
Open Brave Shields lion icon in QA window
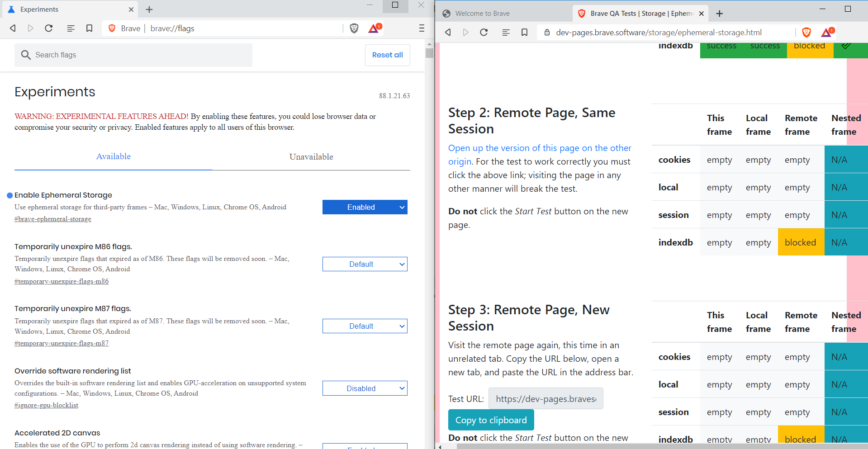tap(806, 32)
